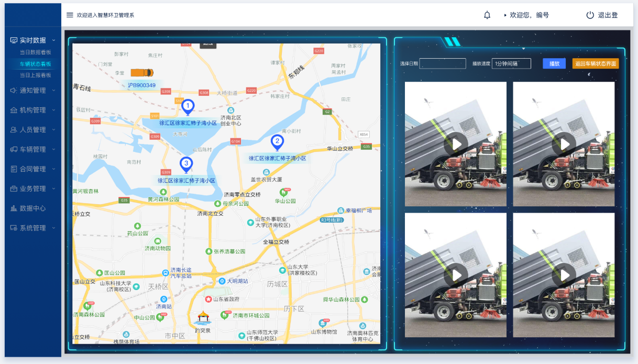Viewport: 638px width, 364px height.
Task: Select map marker number 1
Action: click(188, 107)
